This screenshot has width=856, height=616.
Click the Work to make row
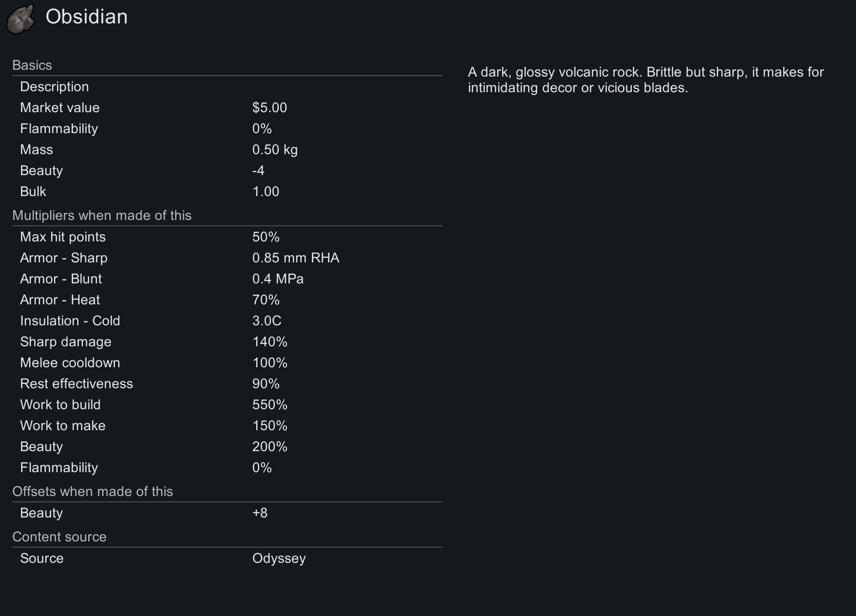[x=227, y=426]
